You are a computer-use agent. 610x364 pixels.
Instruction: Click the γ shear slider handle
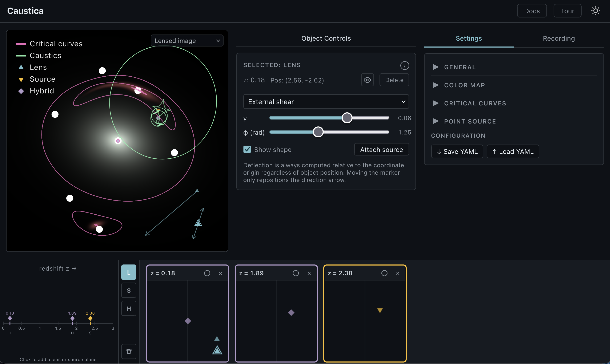(x=347, y=118)
